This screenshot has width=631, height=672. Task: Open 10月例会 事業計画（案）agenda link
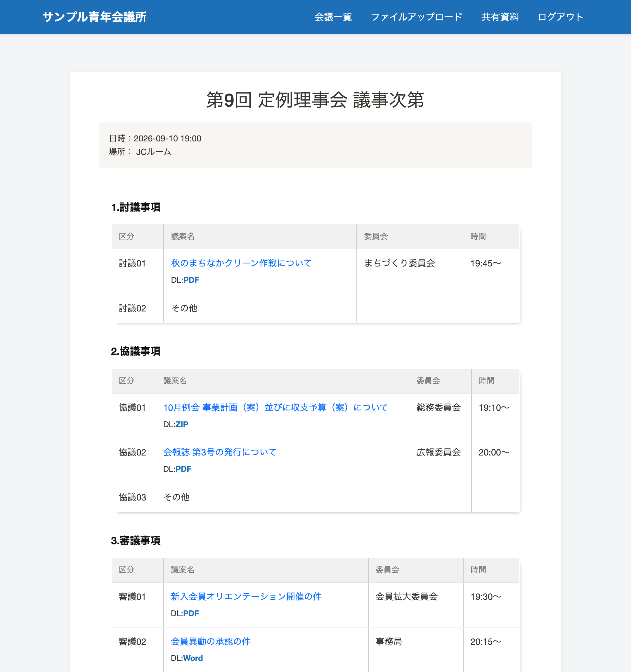coord(275,407)
